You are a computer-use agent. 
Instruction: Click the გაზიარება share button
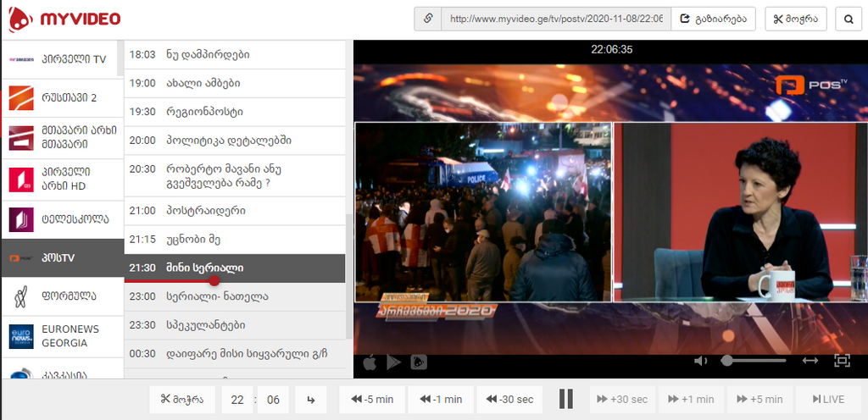713,19
